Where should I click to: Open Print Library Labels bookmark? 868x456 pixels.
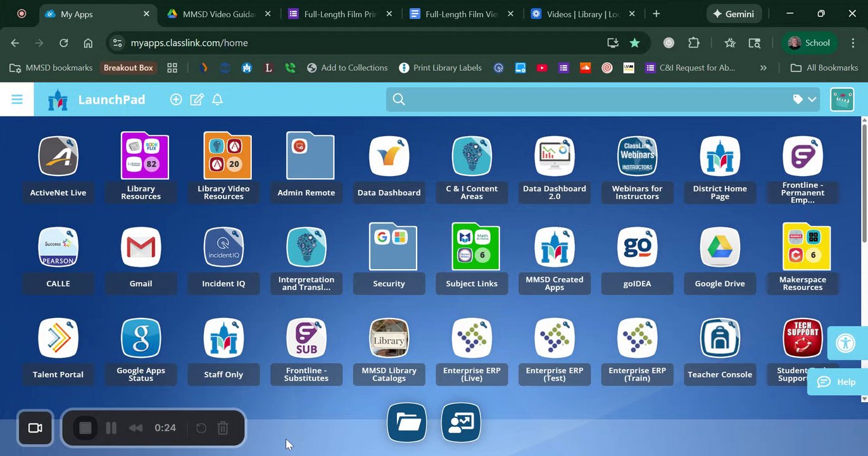click(441, 68)
